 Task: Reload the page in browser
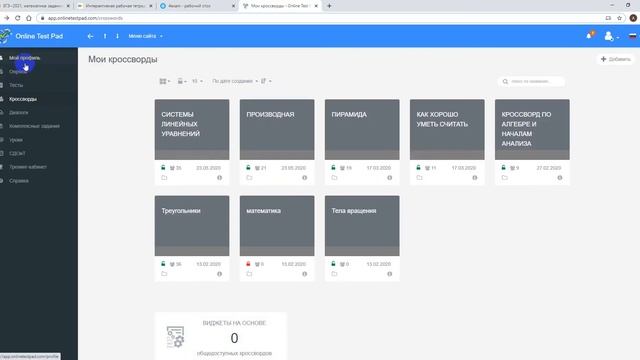click(18, 18)
